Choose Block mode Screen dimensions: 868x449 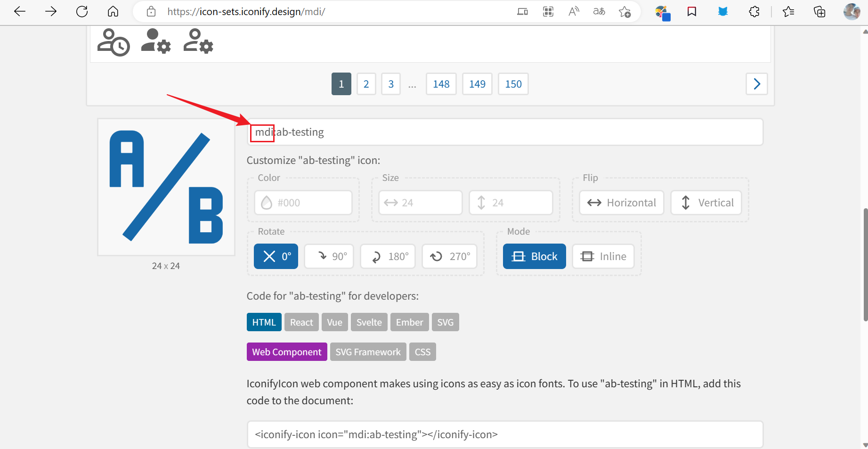coord(535,256)
